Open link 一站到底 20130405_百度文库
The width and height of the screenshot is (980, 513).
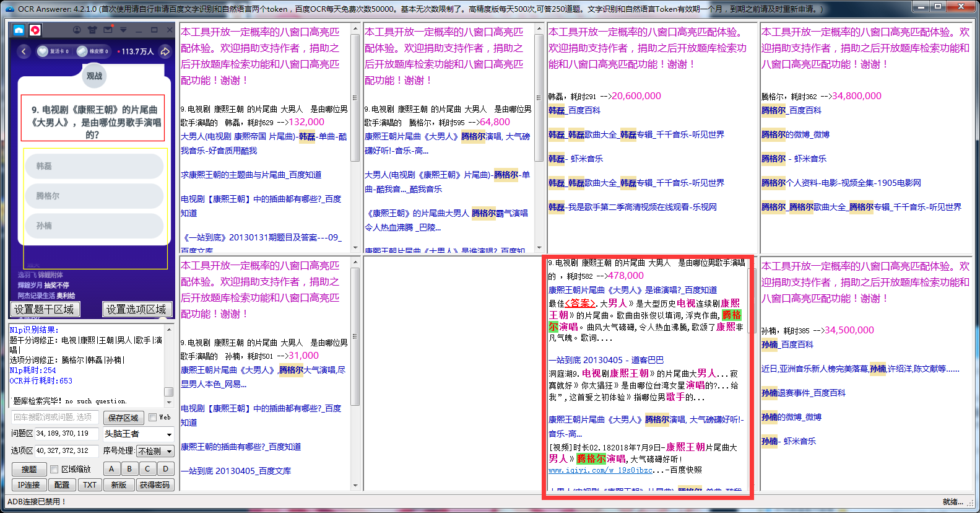point(236,471)
